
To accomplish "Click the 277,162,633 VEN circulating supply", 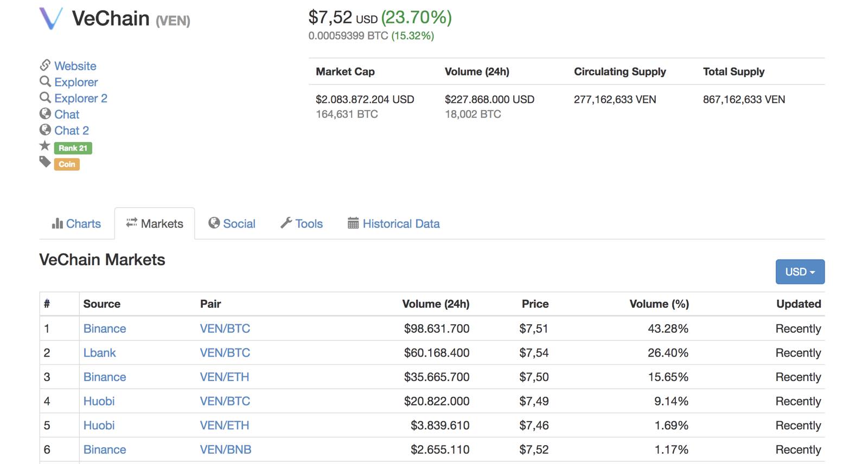I will [x=615, y=99].
